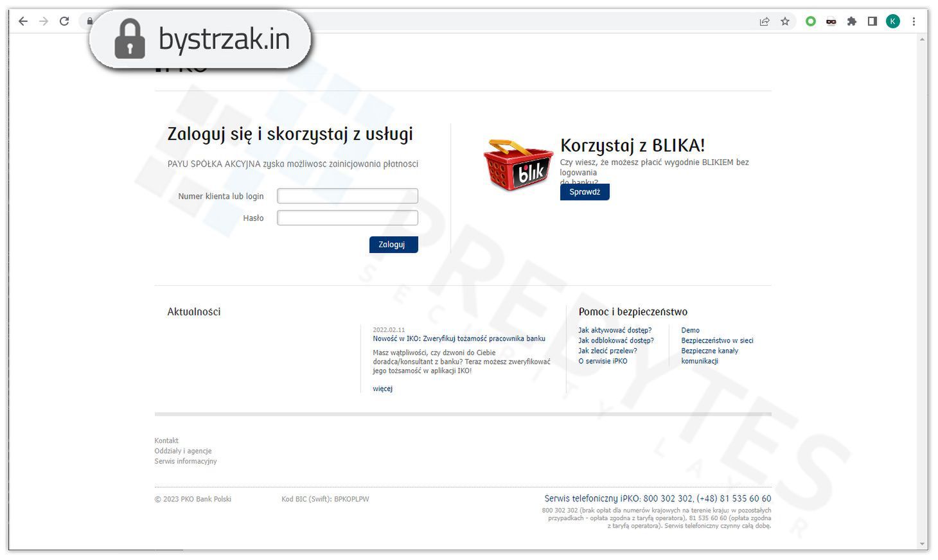Open the "Demo" help link
Screen dimensions: 938x560
[690, 329]
